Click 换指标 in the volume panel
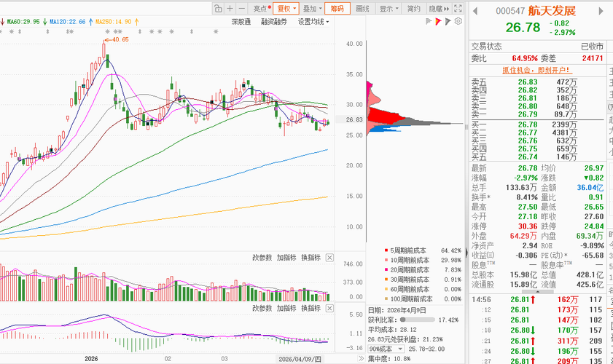The image size is (613, 364). [x=311, y=258]
